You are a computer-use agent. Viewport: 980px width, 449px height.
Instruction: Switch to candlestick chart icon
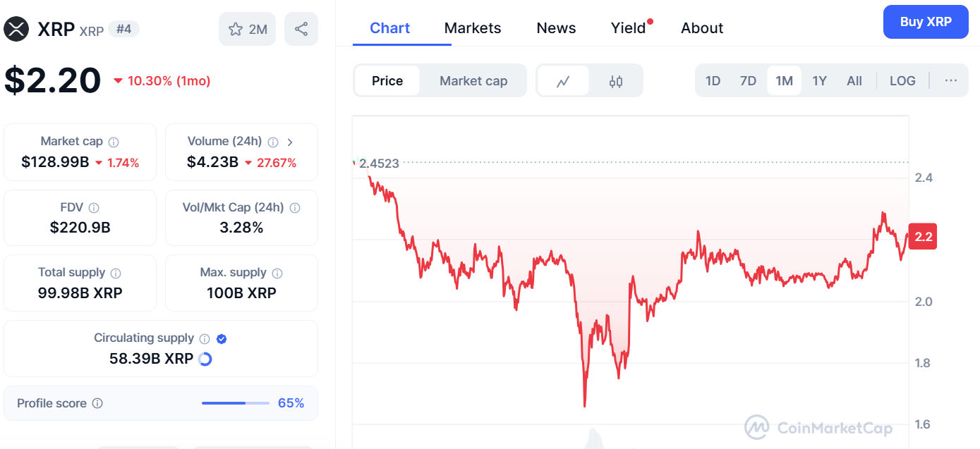[x=616, y=81]
